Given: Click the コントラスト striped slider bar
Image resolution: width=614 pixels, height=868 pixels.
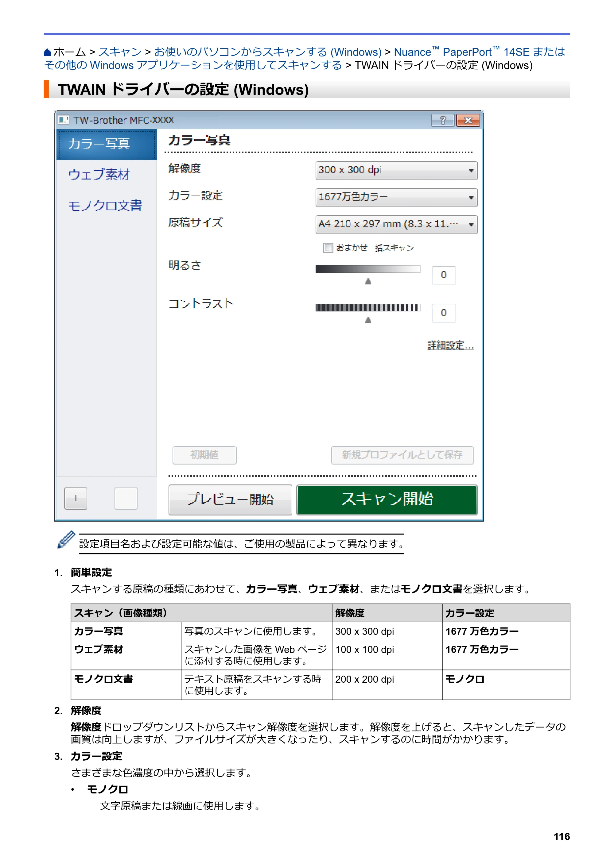Looking at the screenshot, I should [368, 307].
